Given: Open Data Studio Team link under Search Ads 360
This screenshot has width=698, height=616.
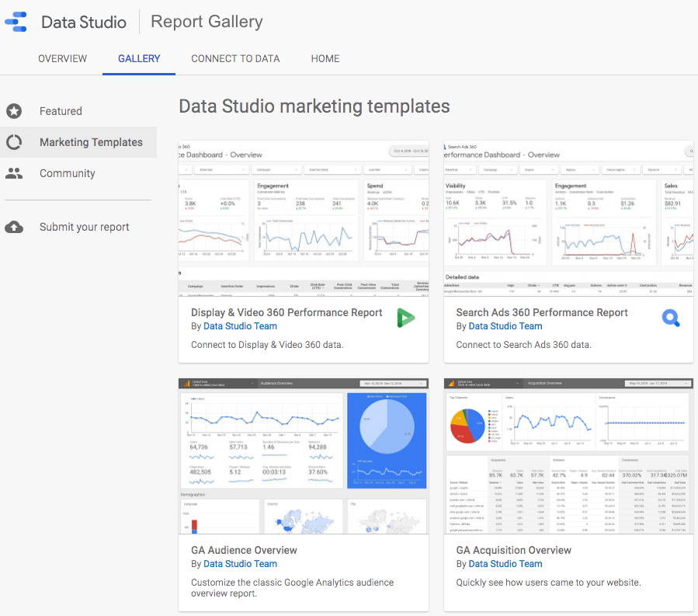Looking at the screenshot, I should (505, 326).
